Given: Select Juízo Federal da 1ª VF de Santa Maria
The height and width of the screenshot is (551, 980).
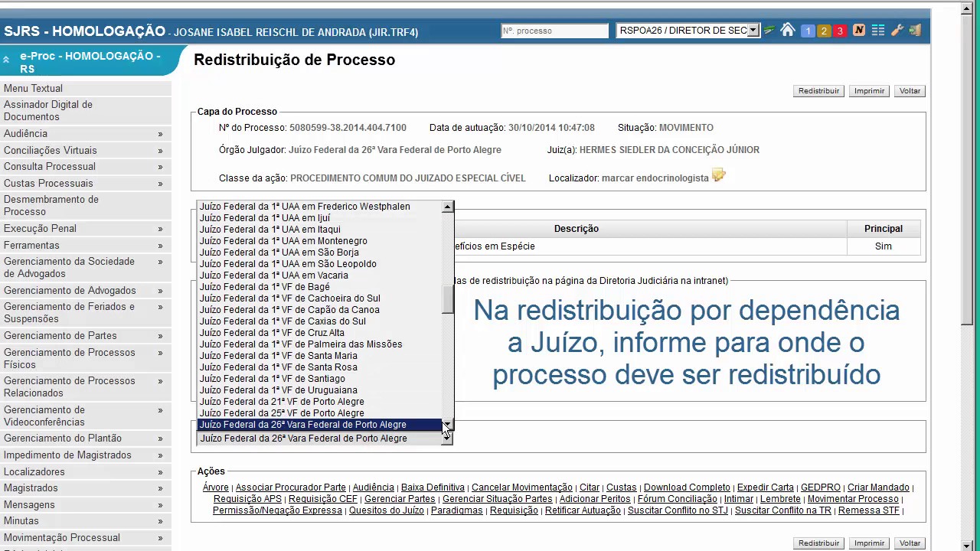Looking at the screenshot, I should (x=319, y=356).
